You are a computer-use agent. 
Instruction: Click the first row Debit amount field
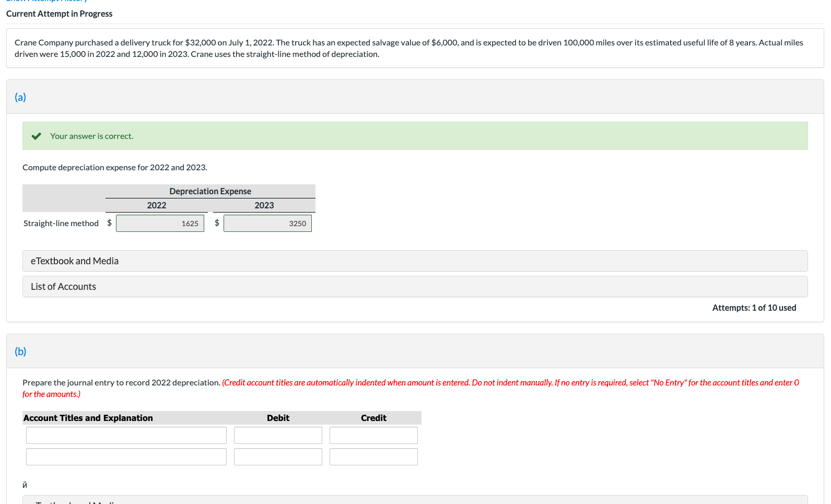[278, 436]
